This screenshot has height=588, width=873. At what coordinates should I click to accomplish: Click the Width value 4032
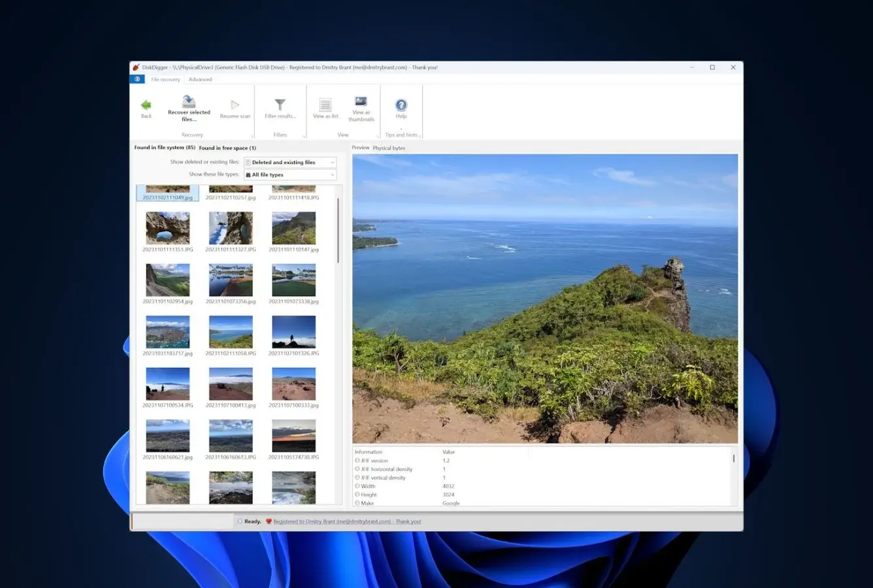pos(448,486)
